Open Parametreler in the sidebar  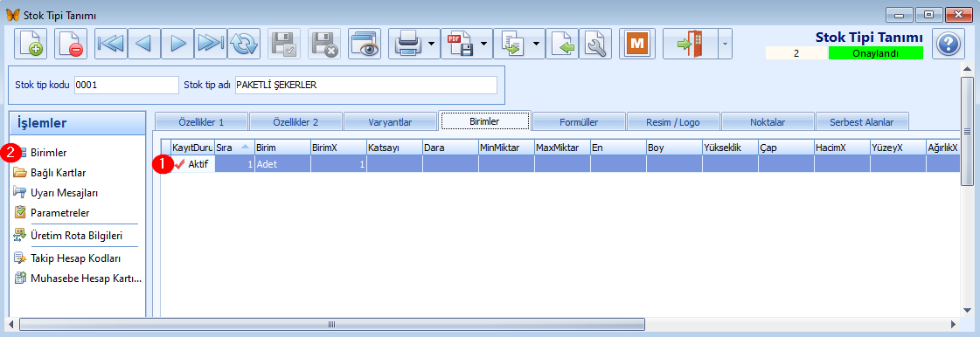coord(60,213)
